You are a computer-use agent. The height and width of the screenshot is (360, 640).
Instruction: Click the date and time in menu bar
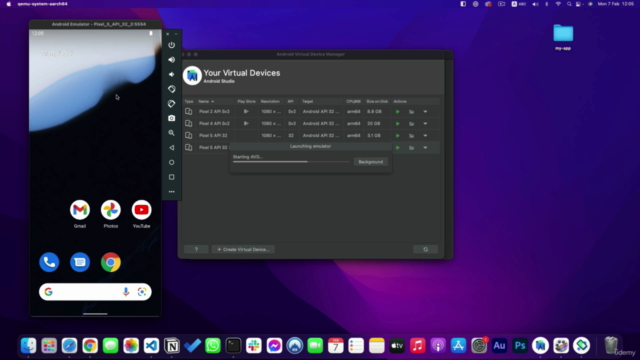[616, 4]
